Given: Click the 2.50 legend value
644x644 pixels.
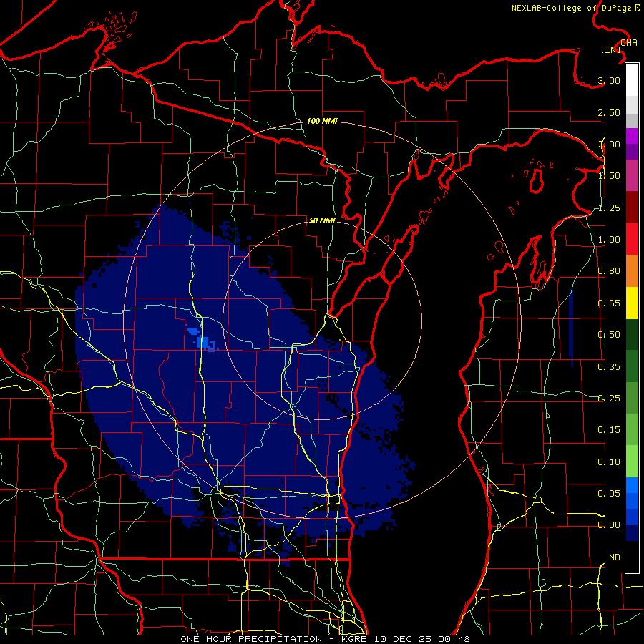Looking at the screenshot, I should pyautogui.click(x=609, y=112).
